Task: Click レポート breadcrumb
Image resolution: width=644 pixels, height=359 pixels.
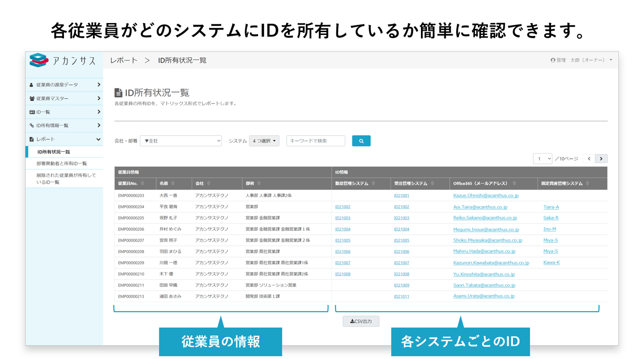Action: [x=124, y=60]
